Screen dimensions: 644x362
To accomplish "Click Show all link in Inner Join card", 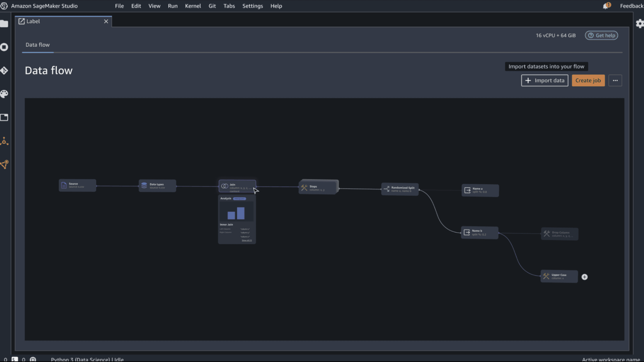I will coord(246,240).
